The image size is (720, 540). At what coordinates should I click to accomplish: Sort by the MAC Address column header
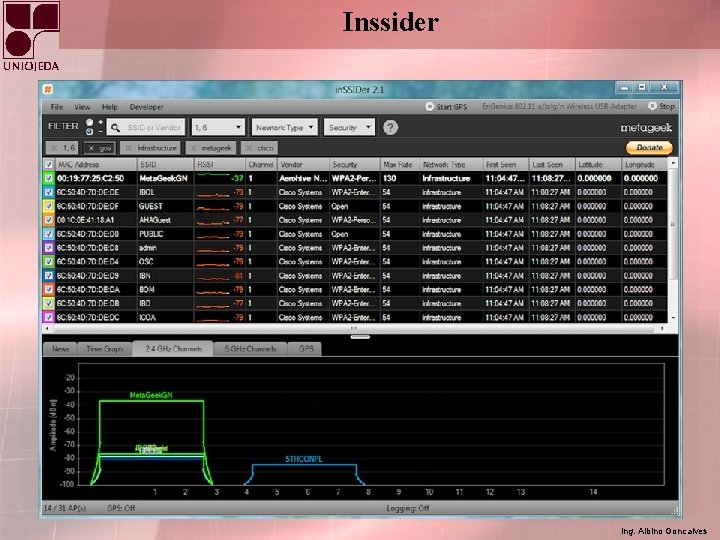pos(96,164)
